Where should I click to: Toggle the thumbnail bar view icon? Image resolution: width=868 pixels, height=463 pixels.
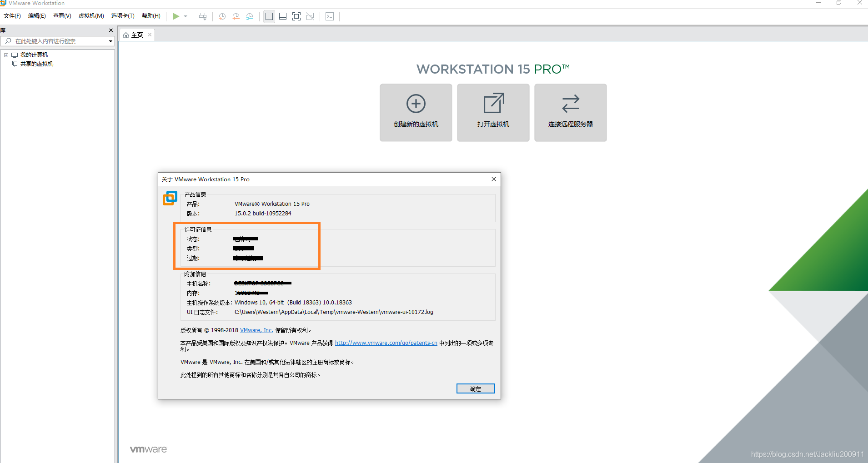coord(283,16)
